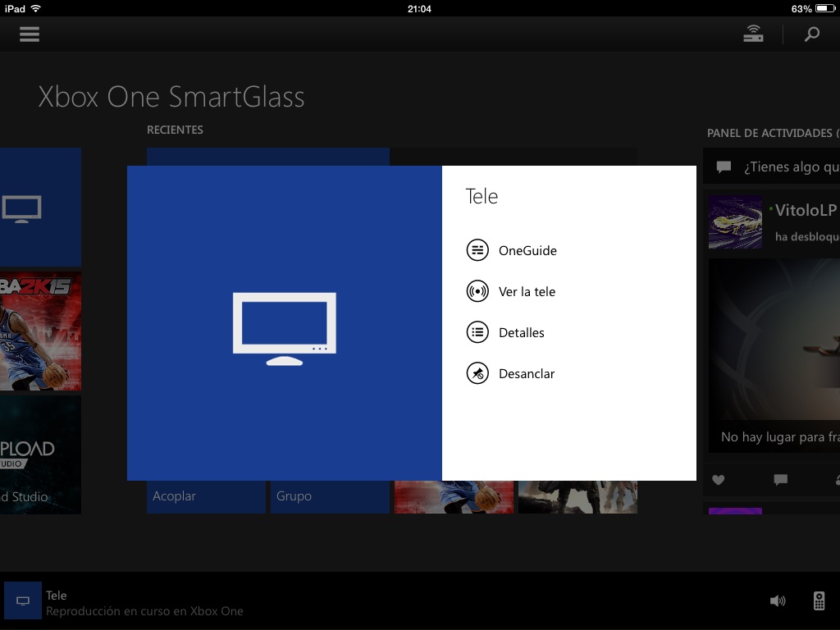Image resolution: width=840 pixels, height=630 pixels.
Task: Open basketball game thumbnail below dialog
Action: (454, 497)
